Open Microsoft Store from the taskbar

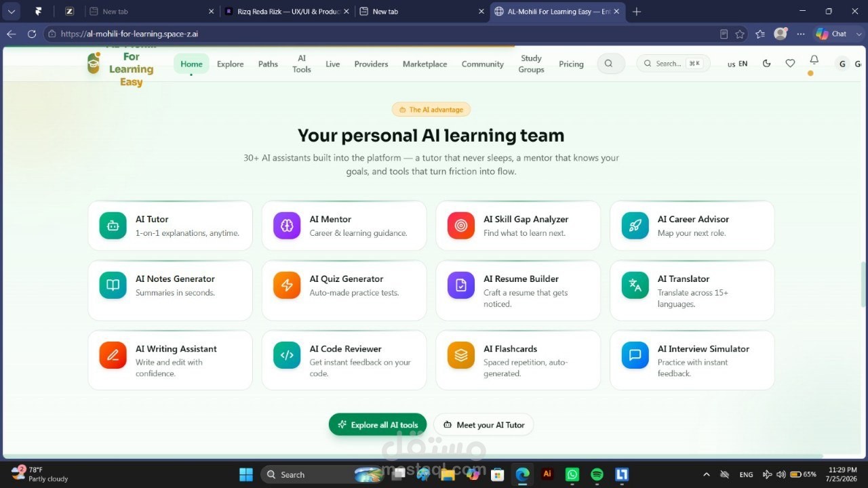497,474
